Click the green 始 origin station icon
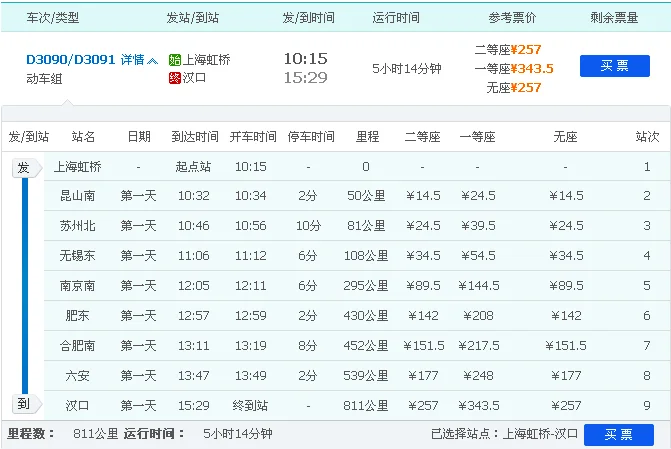Viewport: 671px width, 449px height. [175, 59]
